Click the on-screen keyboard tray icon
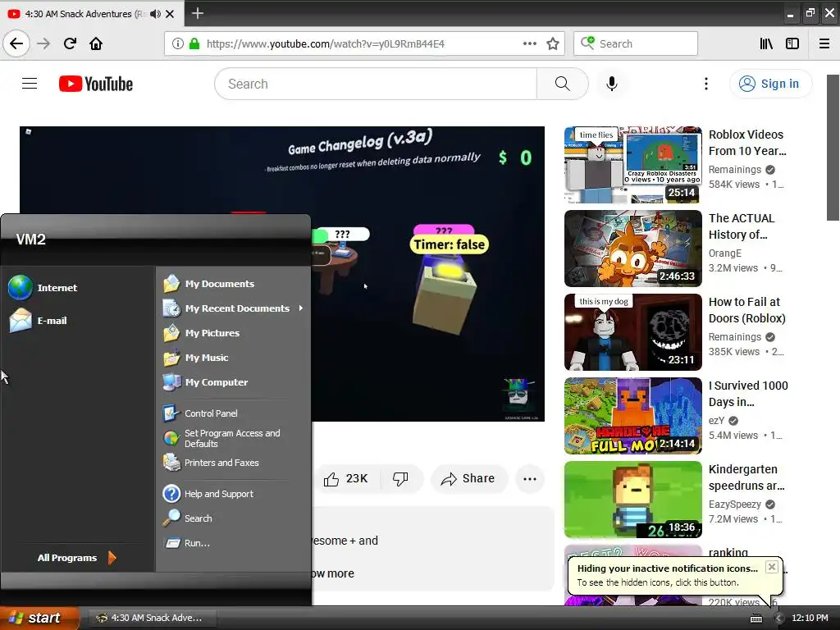 [x=756, y=619]
